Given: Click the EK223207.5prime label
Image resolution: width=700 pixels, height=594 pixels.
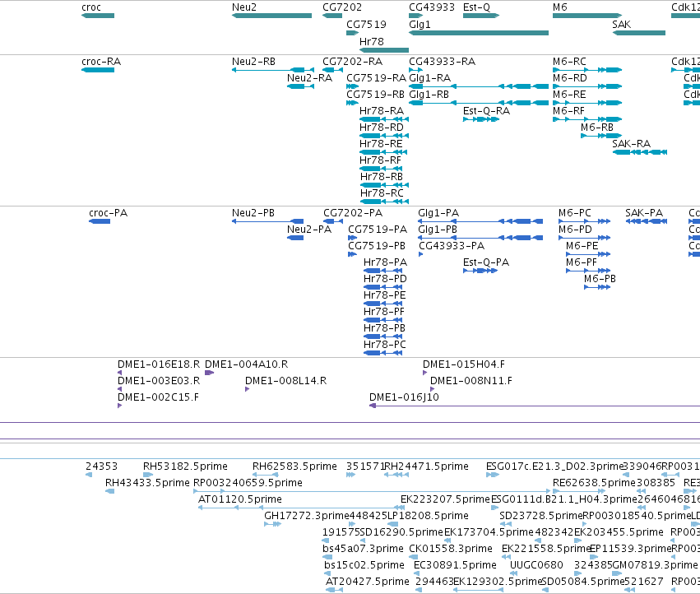Looking at the screenshot, I should point(445,499).
